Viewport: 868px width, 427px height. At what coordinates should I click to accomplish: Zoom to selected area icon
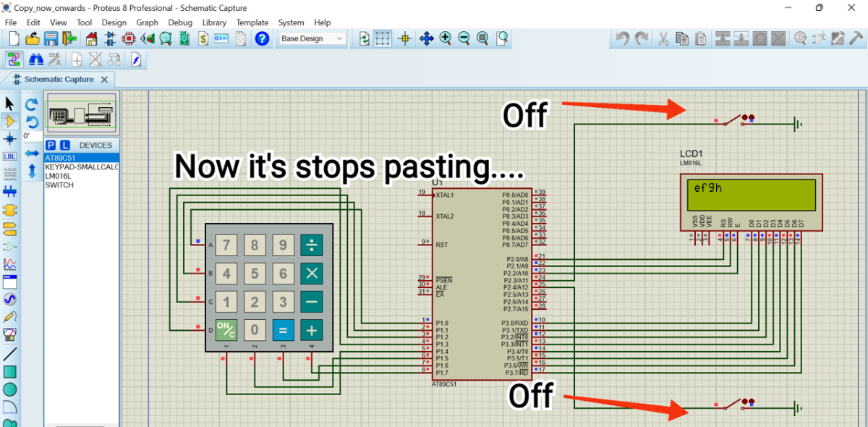click(x=501, y=38)
